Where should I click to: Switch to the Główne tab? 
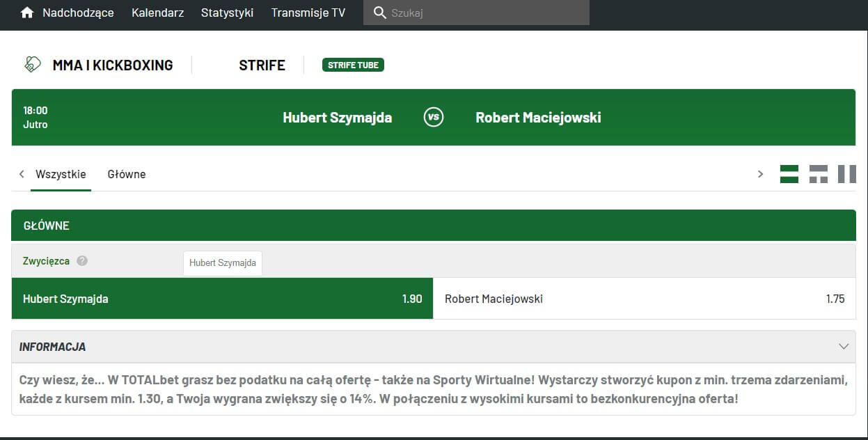(x=127, y=174)
